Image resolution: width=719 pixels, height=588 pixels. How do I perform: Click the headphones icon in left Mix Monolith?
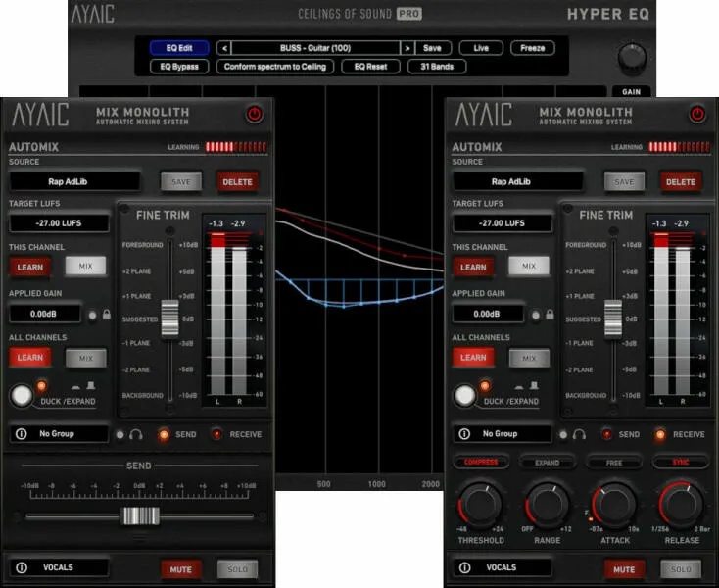[136, 434]
